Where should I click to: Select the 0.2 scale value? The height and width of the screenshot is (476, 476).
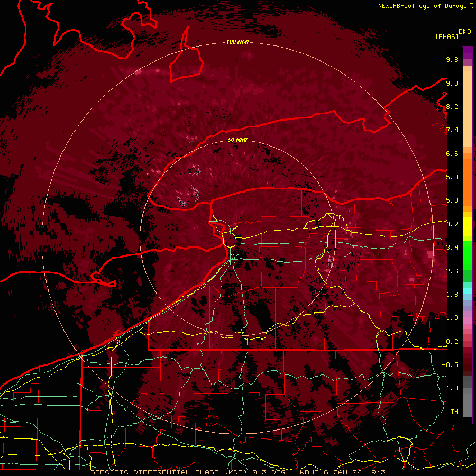(452, 342)
